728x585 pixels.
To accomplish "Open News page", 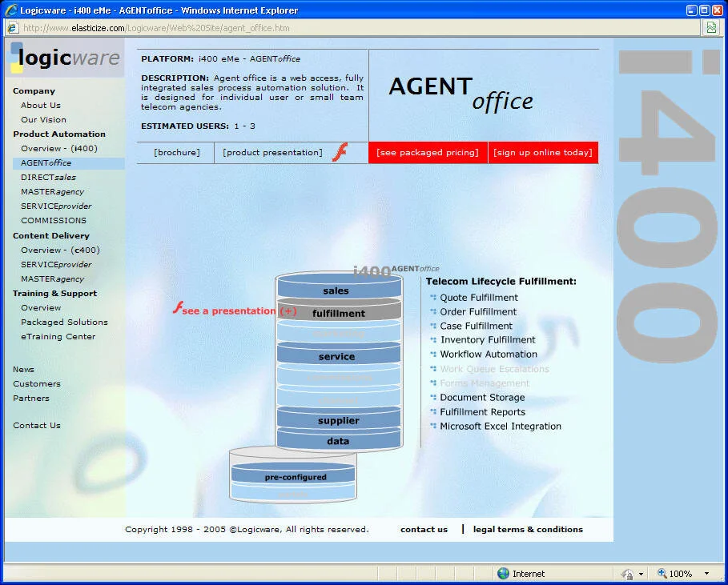I will (x=23, y=369).
